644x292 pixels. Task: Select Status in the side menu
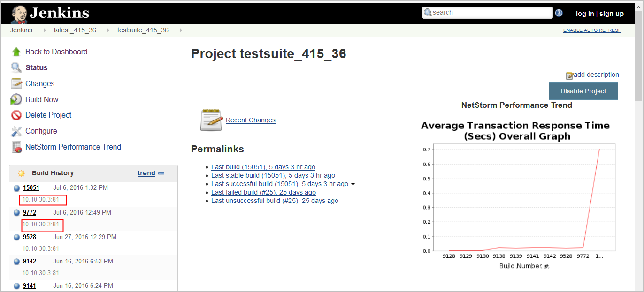coord(37,67)
